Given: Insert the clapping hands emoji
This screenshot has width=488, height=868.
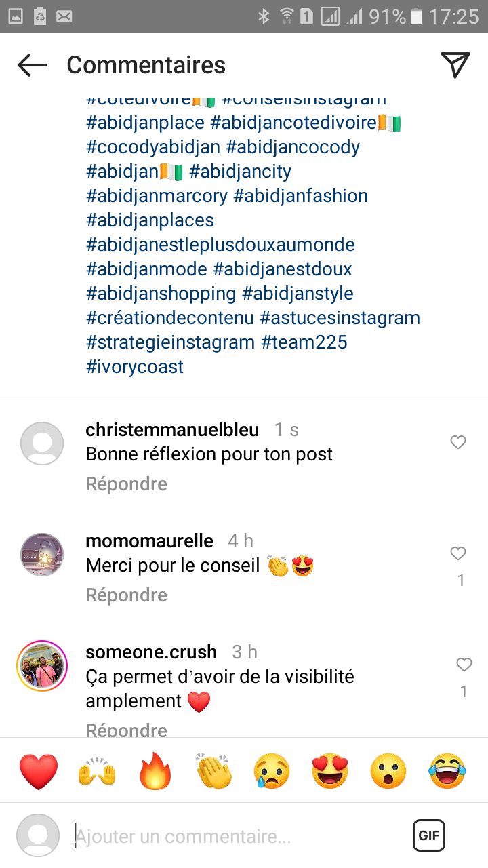Looking at the screenshot, I should pos(213,771).
